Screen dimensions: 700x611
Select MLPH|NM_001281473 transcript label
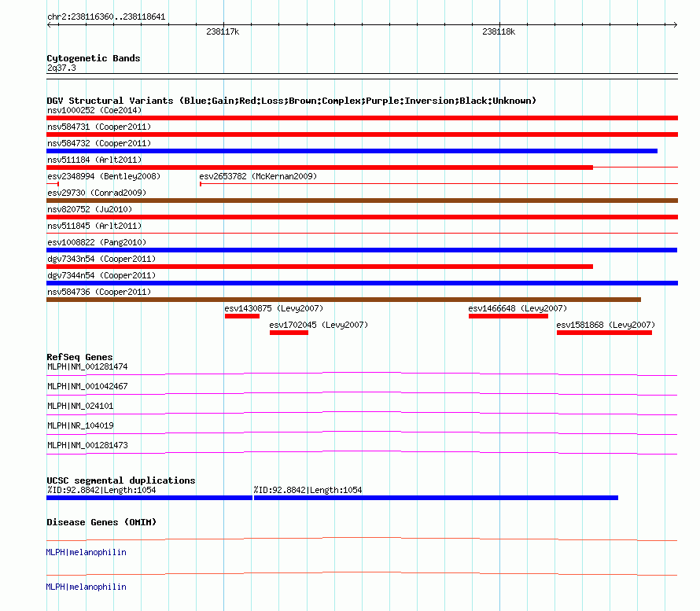point(87,445)
